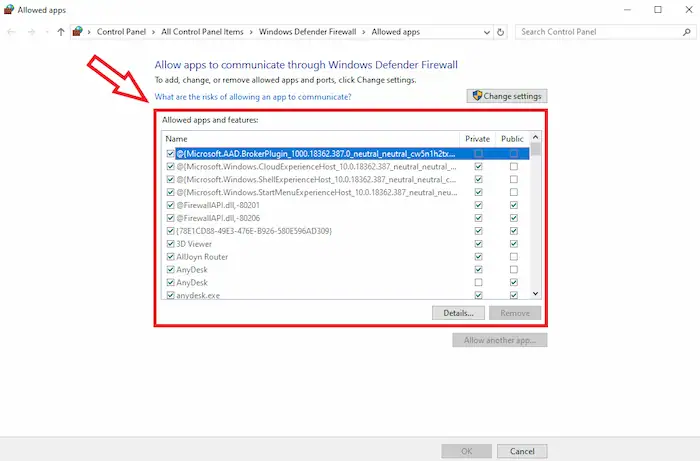Maximize the Allowed apps window
Image resolution: width=700 pixels, height=461 pixels.
point(658,10)
